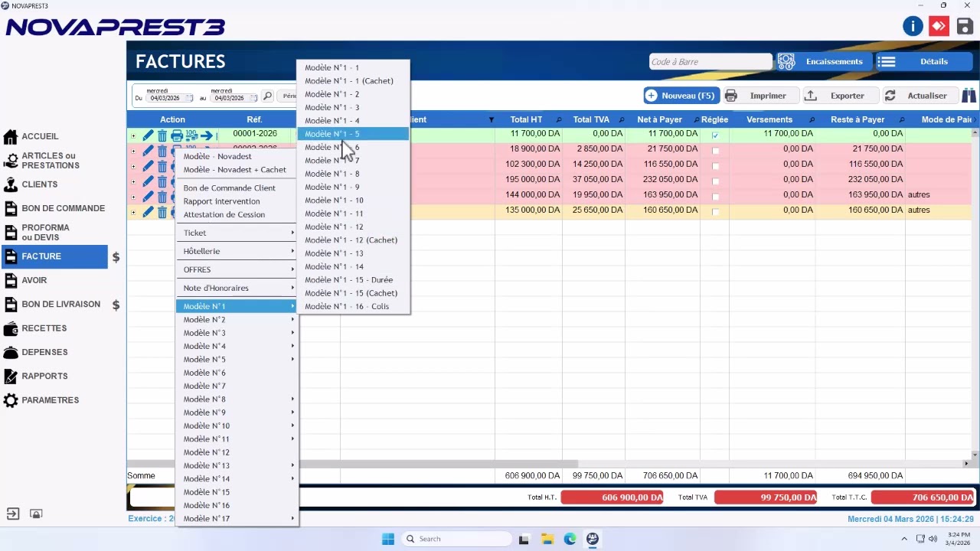Uncheck Réglée for the 11 700,00 DA invoice
Image resolution: width=980 pixels, height=551 pixels.
pyautogui.click(x=715, y=135)
